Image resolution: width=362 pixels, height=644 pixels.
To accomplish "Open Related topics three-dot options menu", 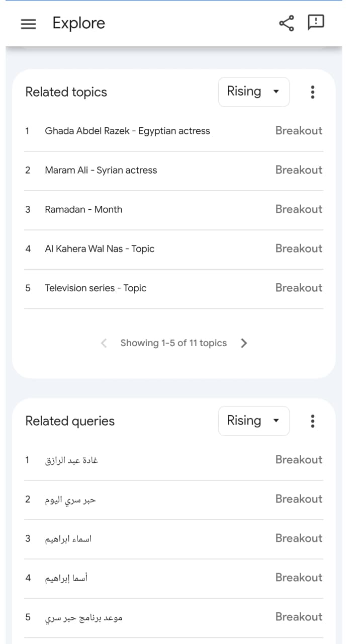I will tap(313, 92).
